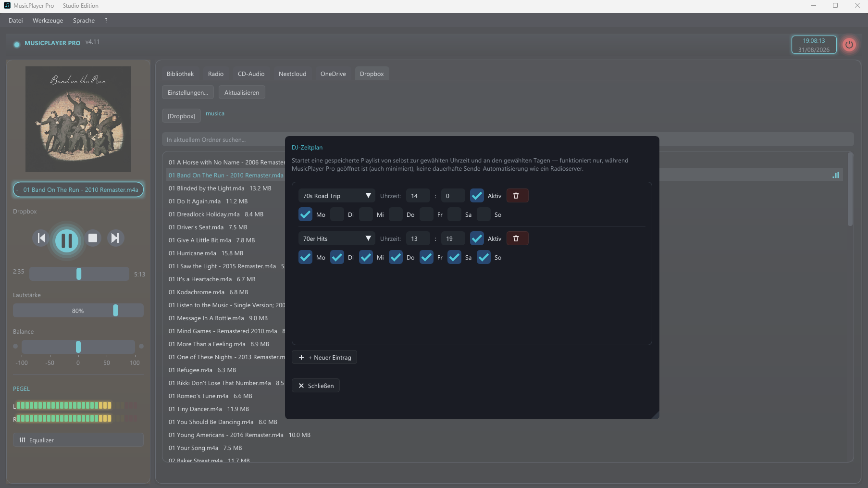Switch to the Nextcloud tab

[x=293, y=74]
